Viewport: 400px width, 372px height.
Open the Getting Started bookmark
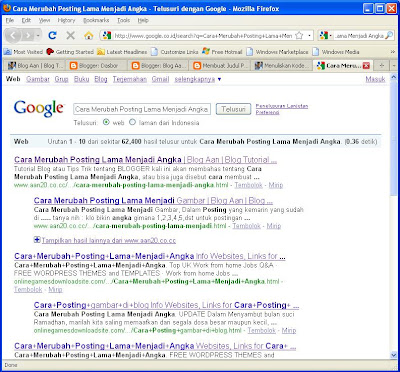70,52
